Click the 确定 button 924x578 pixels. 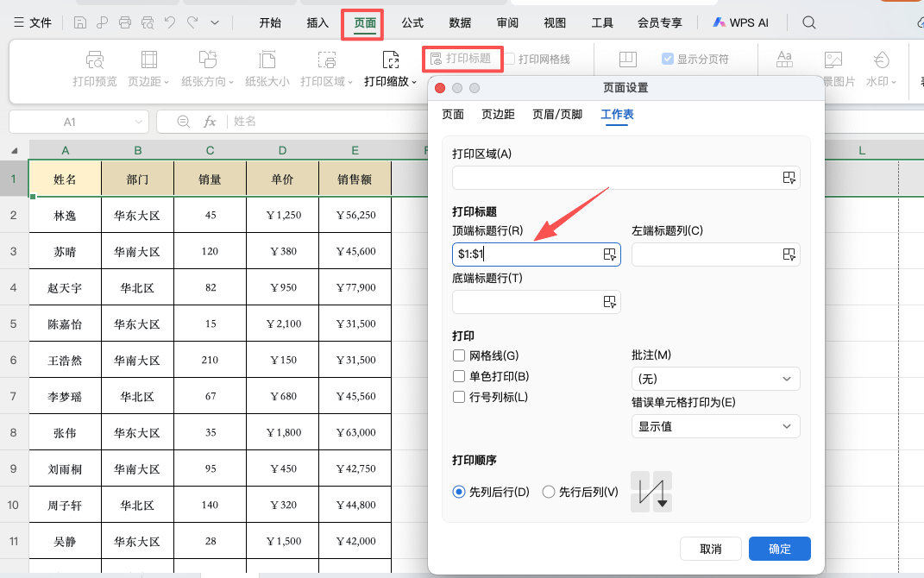point(780,549)
